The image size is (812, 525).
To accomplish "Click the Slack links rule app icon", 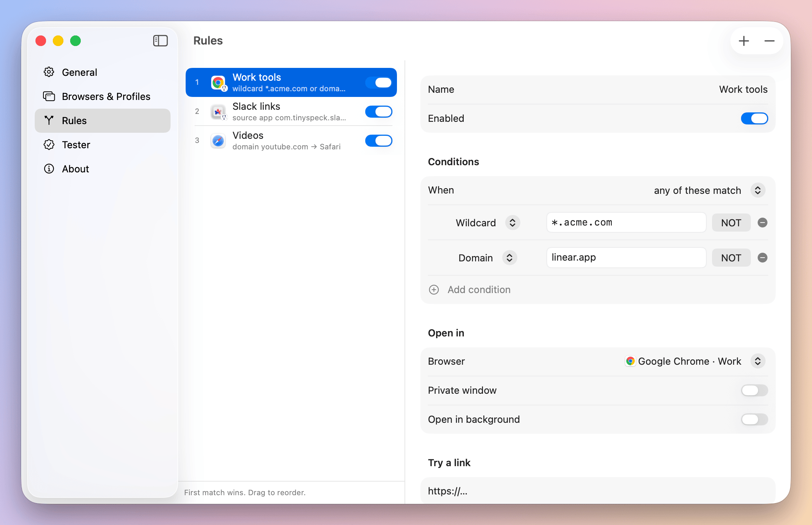I will click(x=218, y=112).
